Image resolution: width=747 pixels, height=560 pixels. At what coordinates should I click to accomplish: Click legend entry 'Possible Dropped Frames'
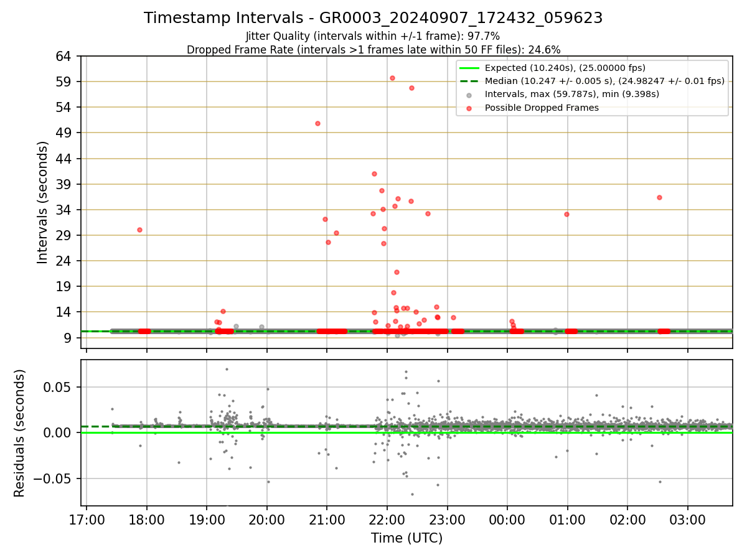[x=542, y=108]
